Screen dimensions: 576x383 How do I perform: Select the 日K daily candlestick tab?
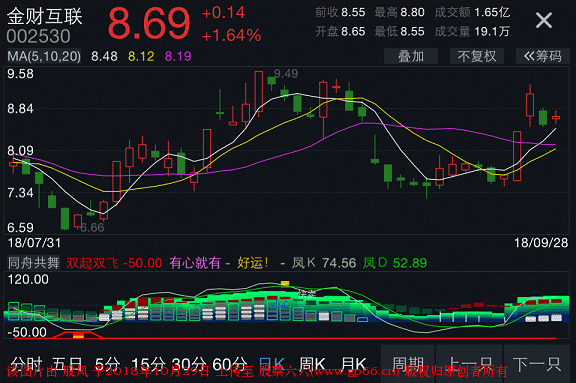pyautogui.click(x=272, y=364)
